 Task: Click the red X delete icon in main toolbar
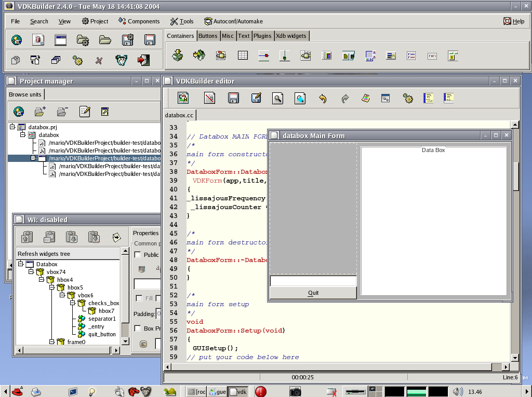[99, 60]
